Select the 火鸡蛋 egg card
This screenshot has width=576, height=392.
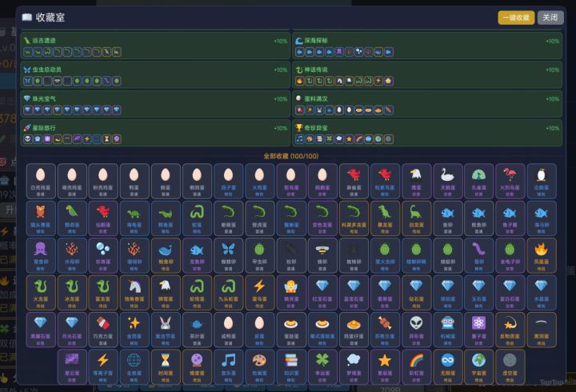260,181
